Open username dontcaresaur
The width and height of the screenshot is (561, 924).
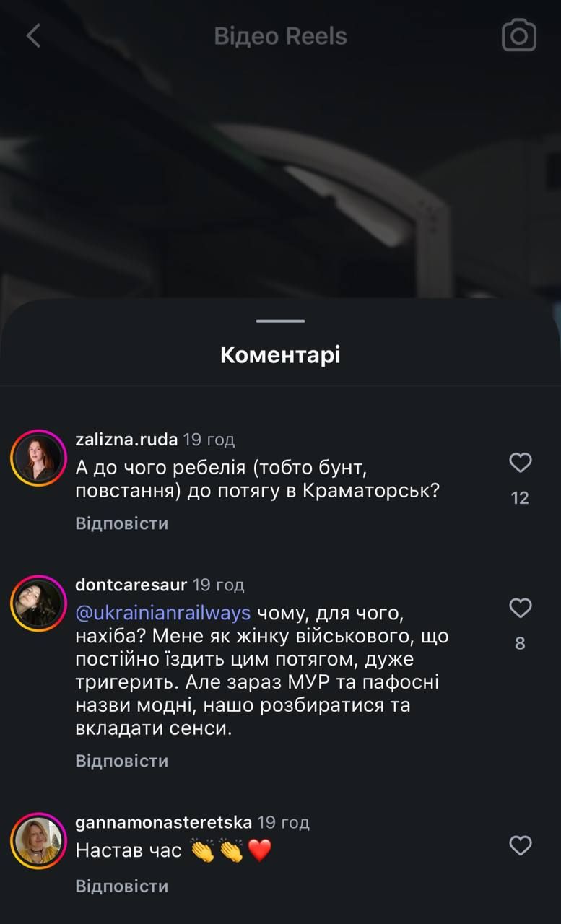[x=131, y=584]
